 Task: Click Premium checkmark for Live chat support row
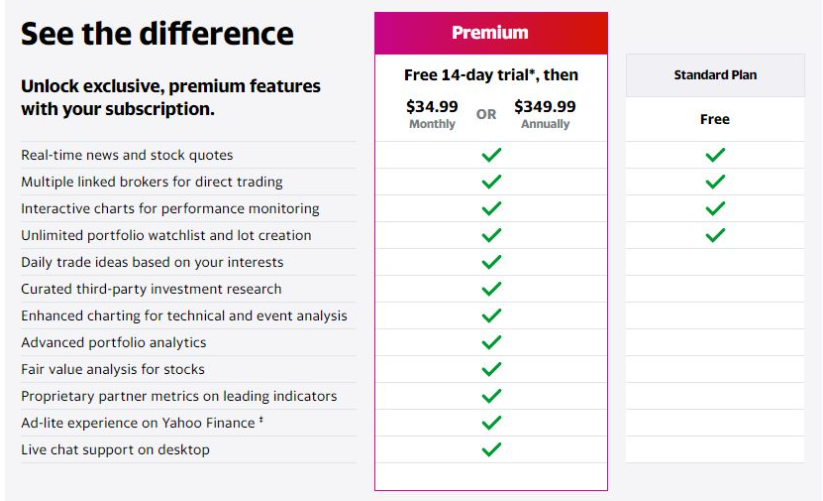(491, 449)
